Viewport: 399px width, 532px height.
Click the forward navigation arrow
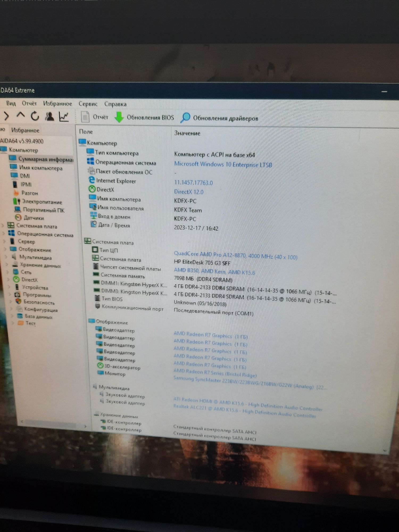point(6,116)
